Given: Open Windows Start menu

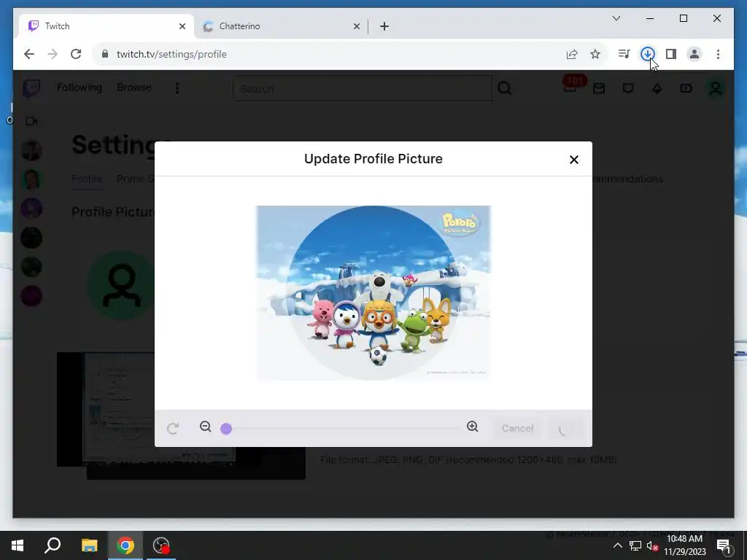Looking at the screenshot, I should (18, 545).
